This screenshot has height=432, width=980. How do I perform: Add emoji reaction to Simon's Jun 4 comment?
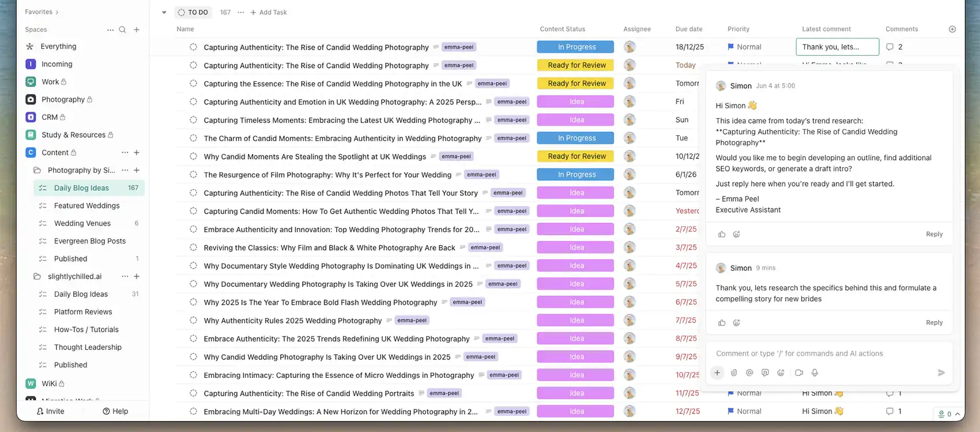[x=736, y=234]
